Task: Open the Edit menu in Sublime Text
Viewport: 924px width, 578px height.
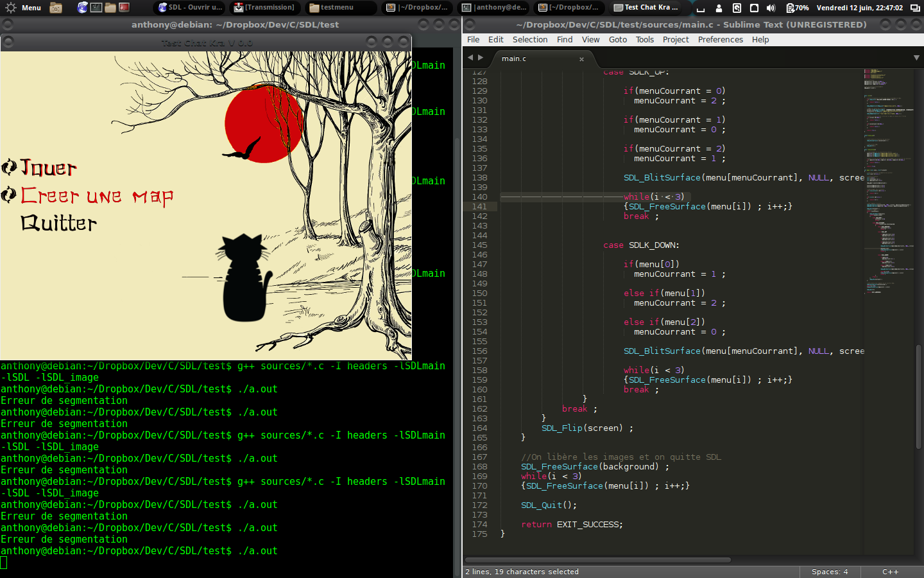Action: (495, 39)
